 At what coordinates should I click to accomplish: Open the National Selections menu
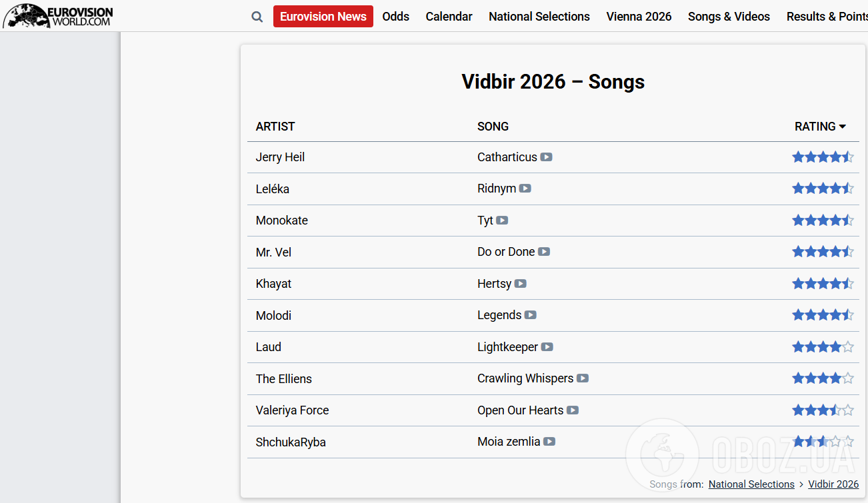(539, 17)
